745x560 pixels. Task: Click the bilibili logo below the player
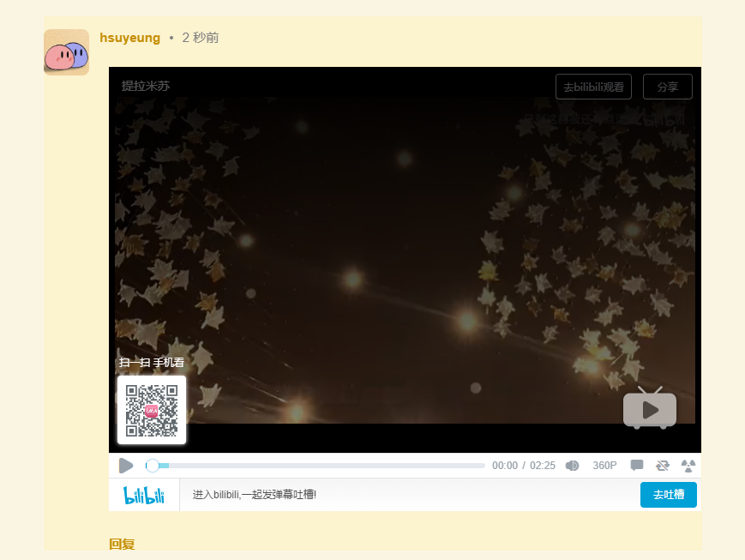(144, 495)
